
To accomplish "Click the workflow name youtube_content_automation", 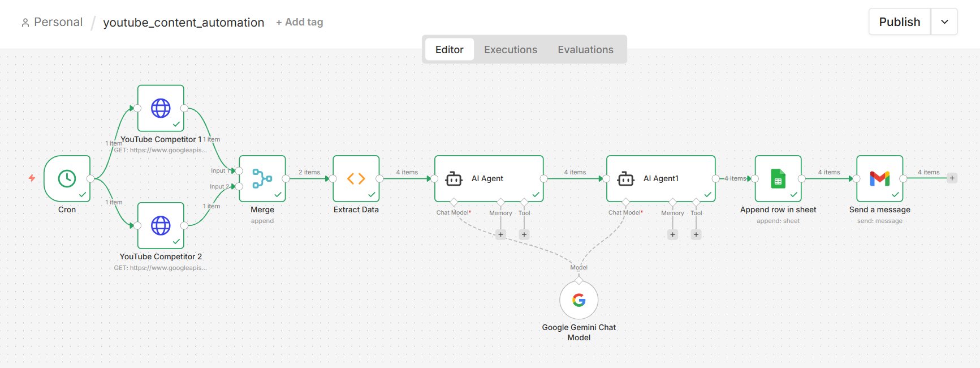I will pos(184,23).
